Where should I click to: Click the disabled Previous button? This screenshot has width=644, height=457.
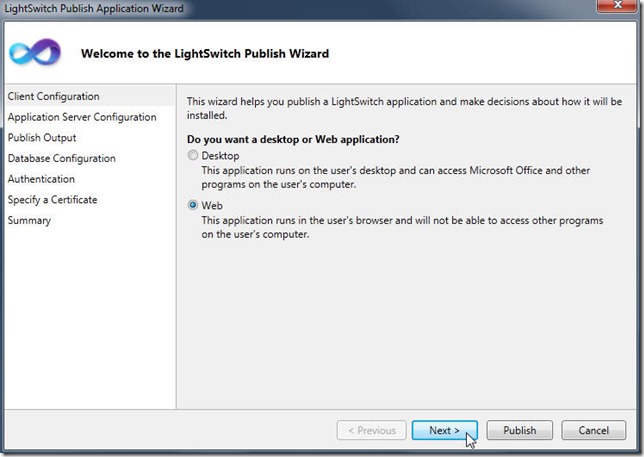371,430
